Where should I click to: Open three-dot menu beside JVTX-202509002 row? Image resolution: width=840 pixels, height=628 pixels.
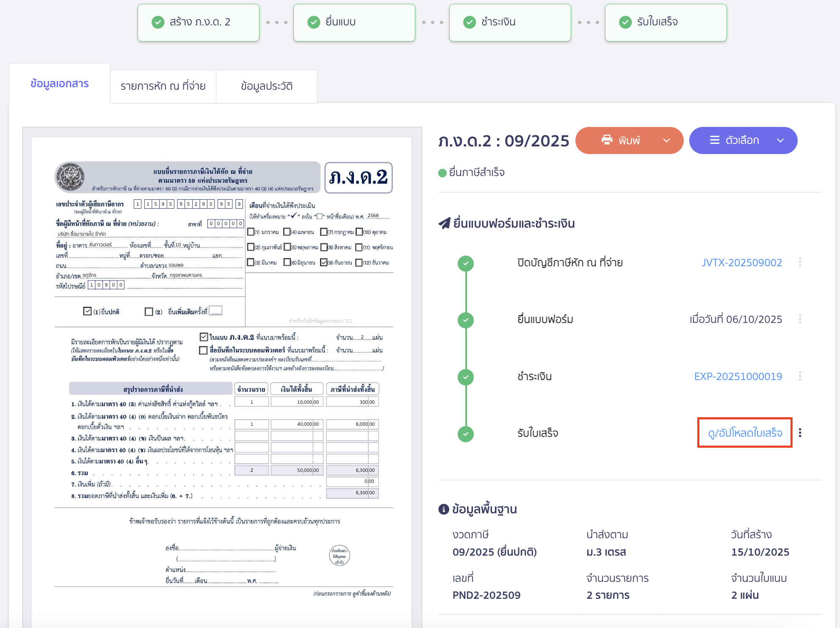(x=800, y=262)
